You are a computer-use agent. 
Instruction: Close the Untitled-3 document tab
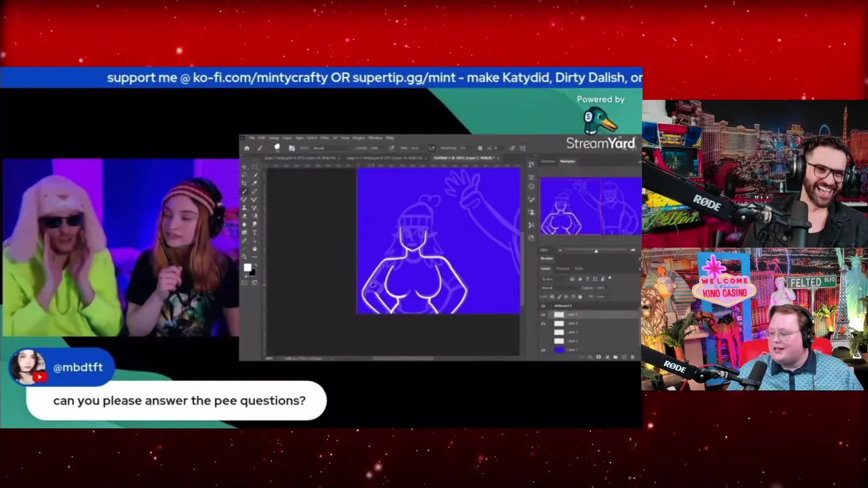[x=498, y=158]
